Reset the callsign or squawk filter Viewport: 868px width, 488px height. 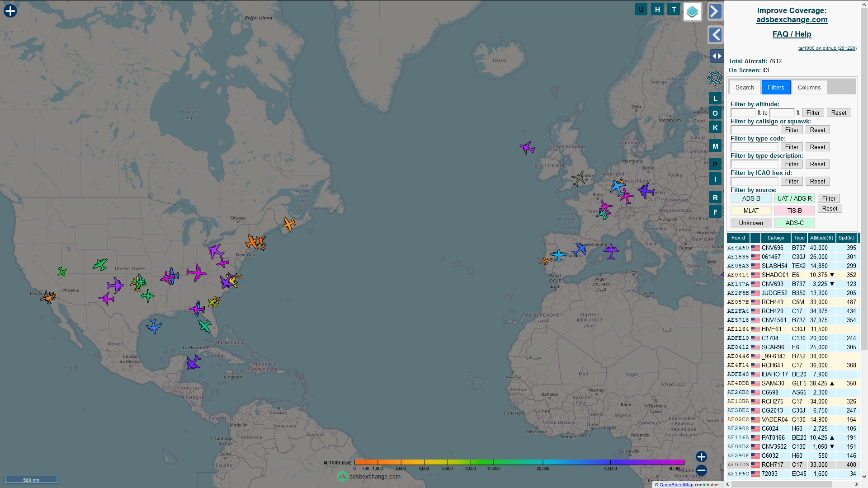pyautogui.click(x=817, y=130)
